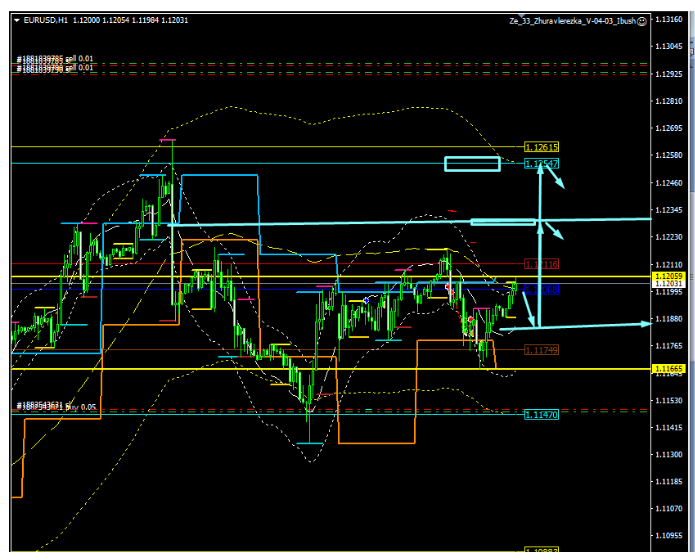The height and width of the screenshot is (560, 695).
Task: Select the orange 1.11749 level label
Action: point(541,349)
